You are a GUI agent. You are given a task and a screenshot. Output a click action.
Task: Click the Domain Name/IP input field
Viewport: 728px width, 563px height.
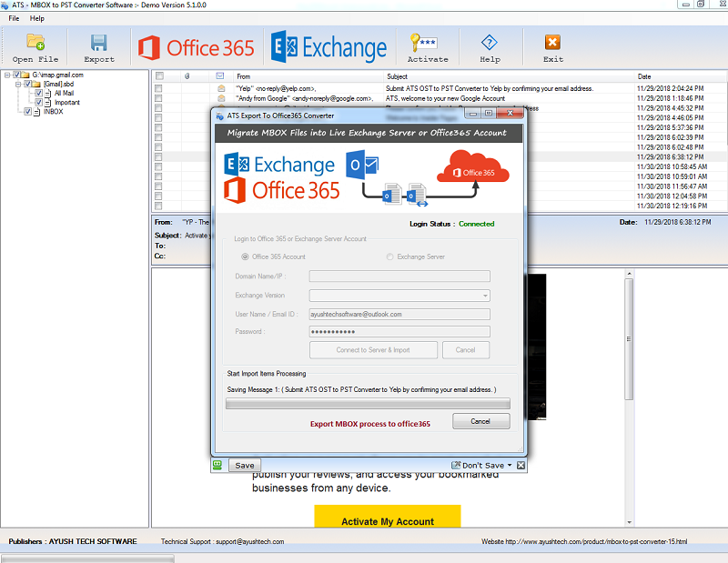(399, 276)
